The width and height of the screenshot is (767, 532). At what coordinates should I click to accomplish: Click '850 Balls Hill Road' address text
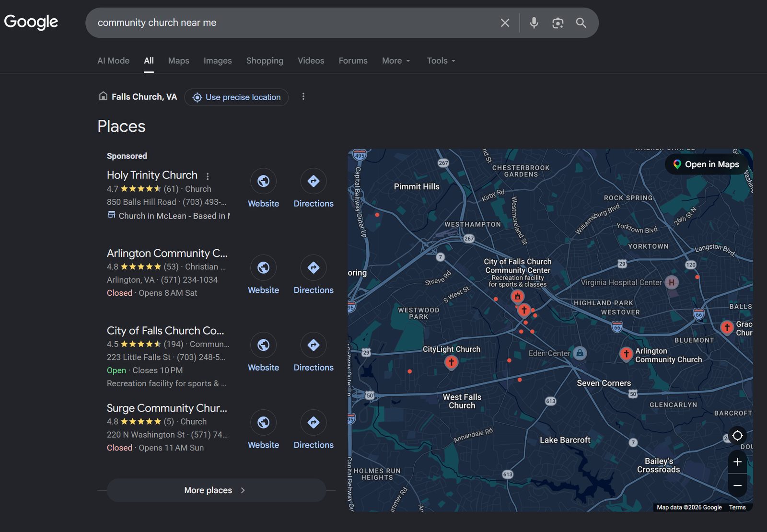point(141,202)
